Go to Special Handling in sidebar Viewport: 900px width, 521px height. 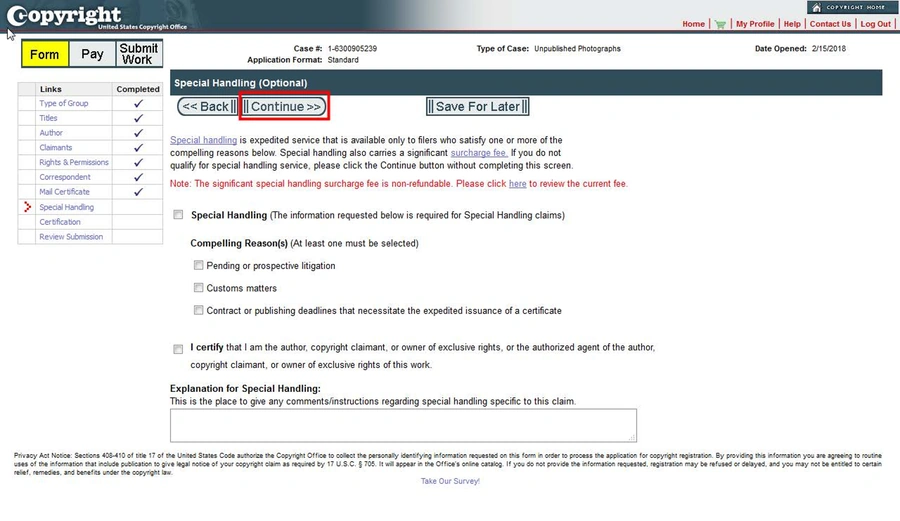(x=67, y=207)
